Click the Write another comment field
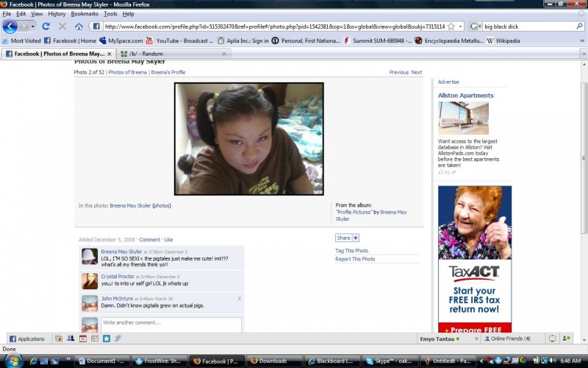The width and height of the screenshot is (588, 368). pyautogui.click(x=171, y=324)
